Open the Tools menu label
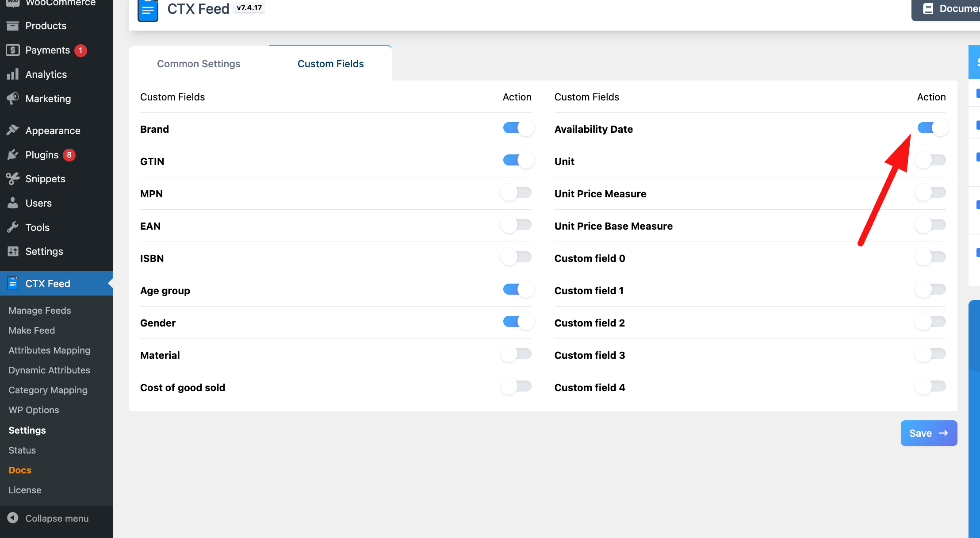Viewport: 980px width, 538px height. point(38,227)
